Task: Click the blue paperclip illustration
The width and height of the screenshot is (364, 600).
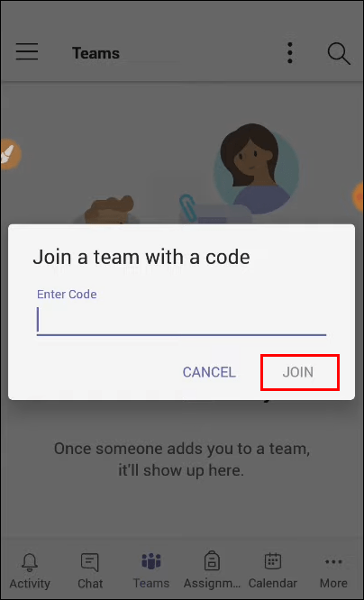Action: (187, 208)
